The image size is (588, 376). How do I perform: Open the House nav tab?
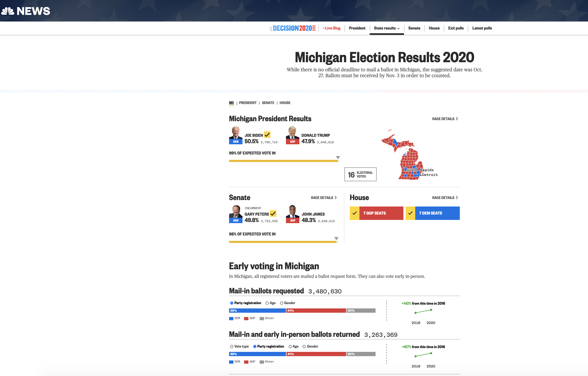click(434, 28)
